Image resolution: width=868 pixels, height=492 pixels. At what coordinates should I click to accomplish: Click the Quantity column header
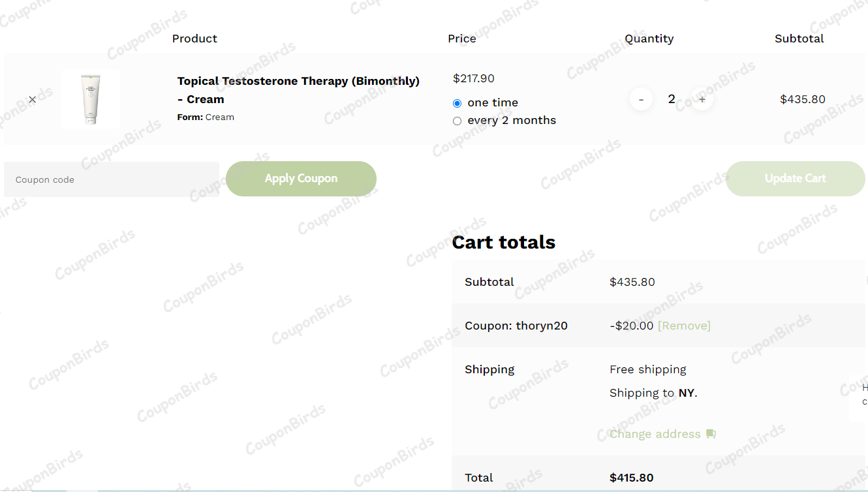pyautogui.click(x=649, y=38)
